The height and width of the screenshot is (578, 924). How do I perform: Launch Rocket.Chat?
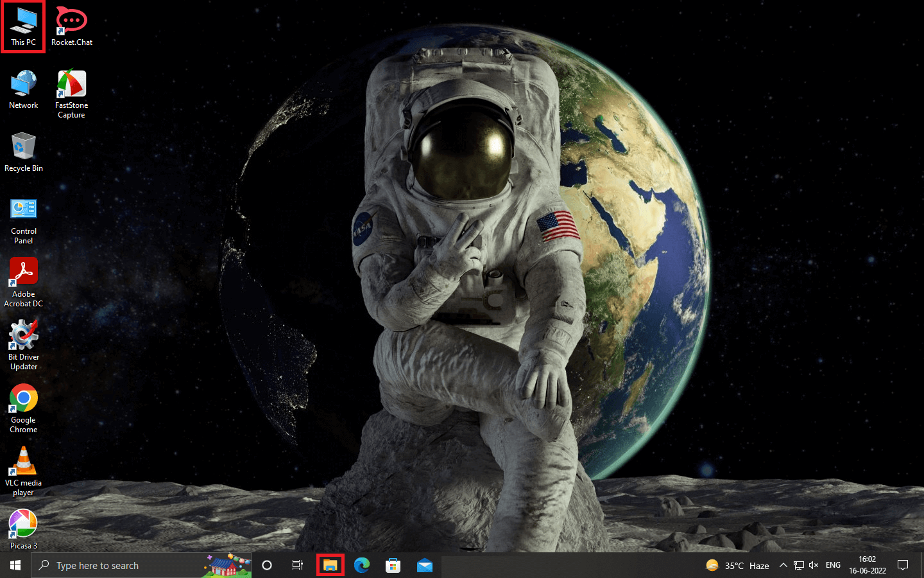(x=71, y=19)
